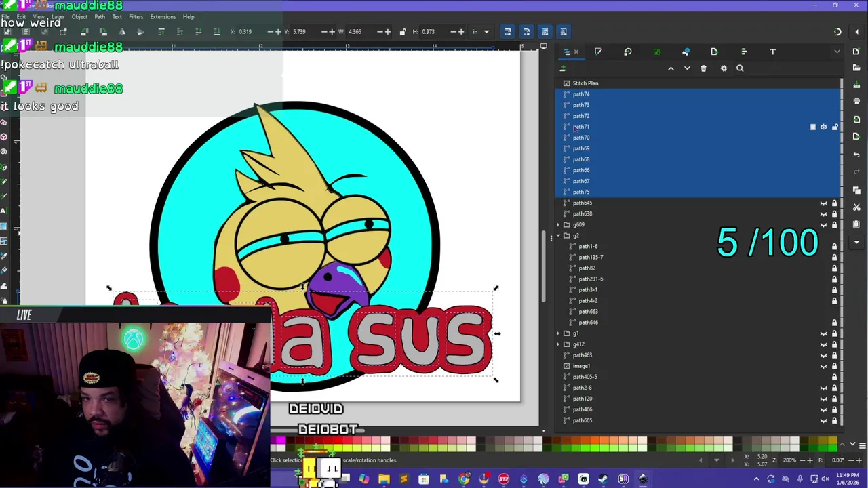Image resolution: width=868 pixels, height=488 pixels.
Task: Click Undo icon in commands bar
Action: pos(856,155)
